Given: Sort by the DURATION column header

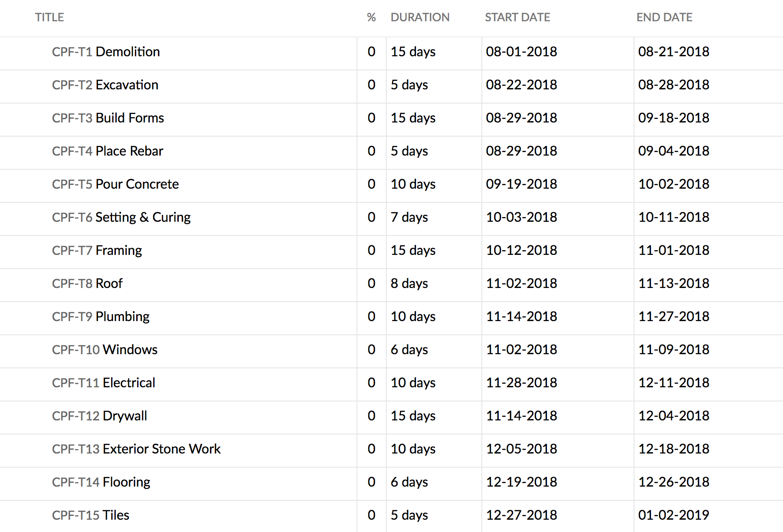Looking at the screenshot, I should pyautogui.click(x=420, y=17).
